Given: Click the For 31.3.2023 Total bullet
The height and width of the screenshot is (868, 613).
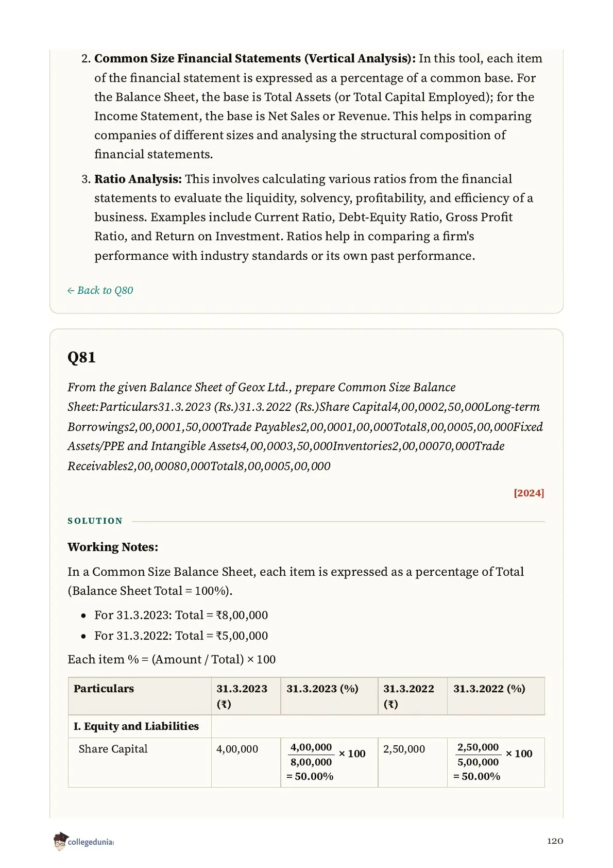Looking at the screenshot, I should click(181, 615).
